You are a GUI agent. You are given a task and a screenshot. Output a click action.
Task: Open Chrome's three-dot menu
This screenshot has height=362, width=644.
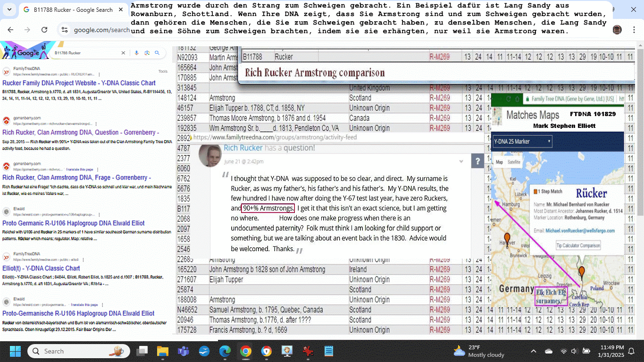click(x=633, y=30)
